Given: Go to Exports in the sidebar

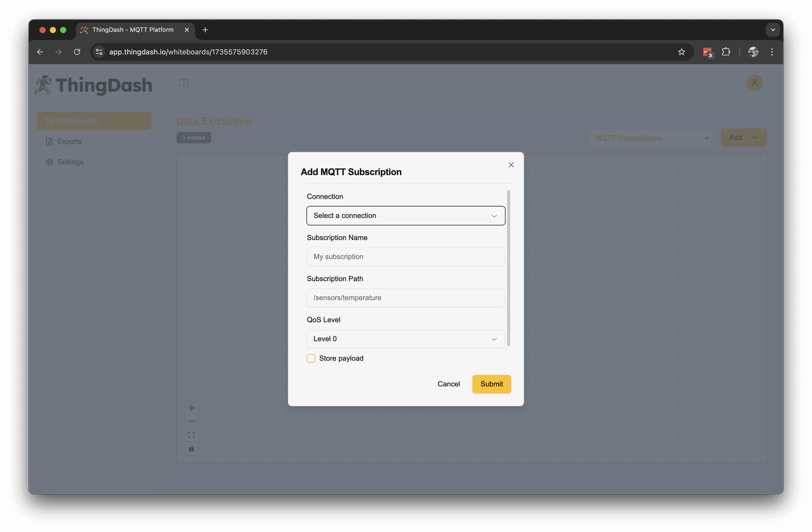Looking at the screenshot, I should coord(94,141).
